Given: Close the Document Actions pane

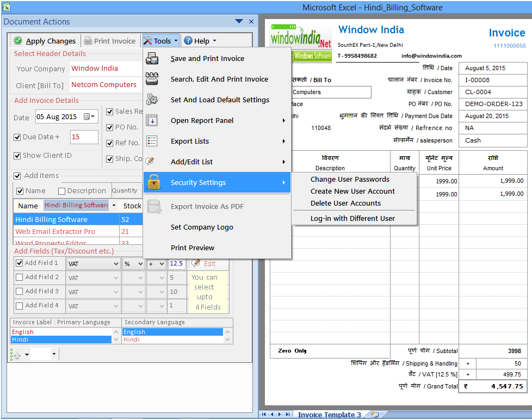Looking at the screenshot, I should click(251, 21).
